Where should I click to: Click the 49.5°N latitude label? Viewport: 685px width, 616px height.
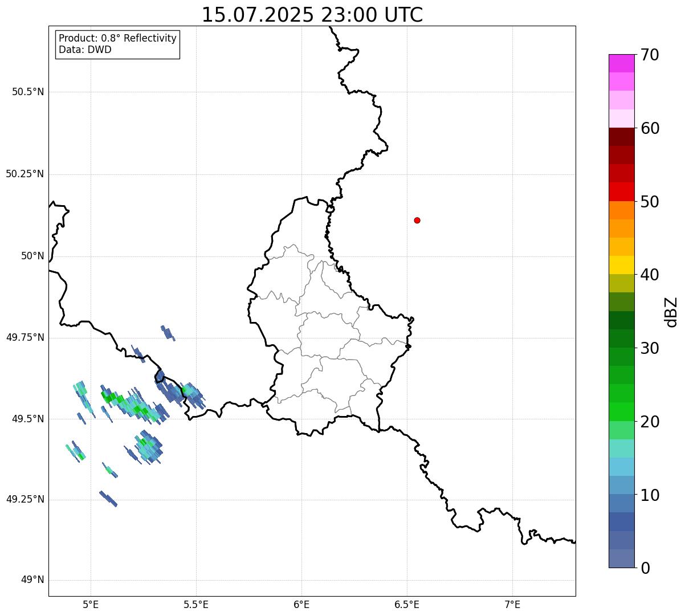(x=28, y=419)
